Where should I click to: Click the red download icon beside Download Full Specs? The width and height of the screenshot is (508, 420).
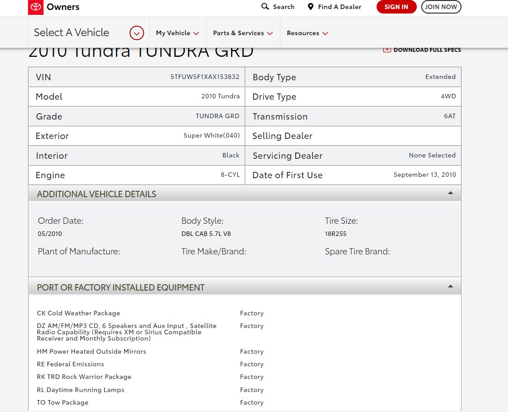pyautogui.click(x=387, y=50)
